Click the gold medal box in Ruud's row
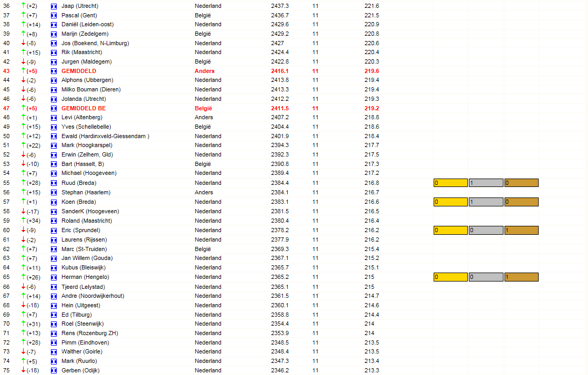Image resolution: width=588 pixels, height=375 pixels. tap(450, 183)
